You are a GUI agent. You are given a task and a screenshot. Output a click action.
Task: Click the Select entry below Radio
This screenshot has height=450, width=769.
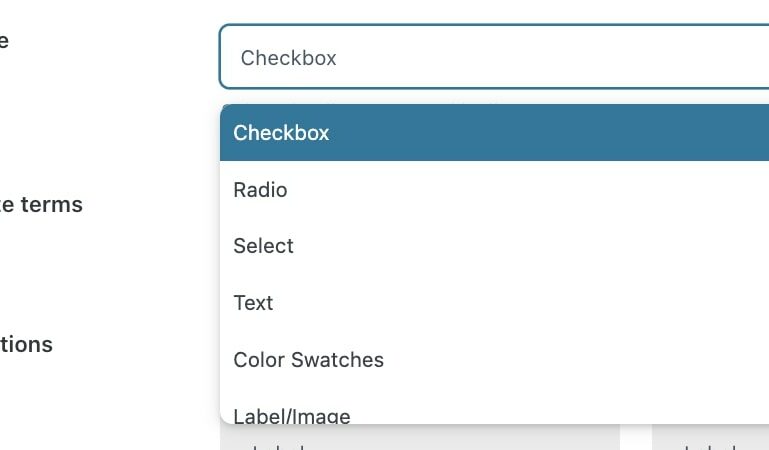coord(494,246)
